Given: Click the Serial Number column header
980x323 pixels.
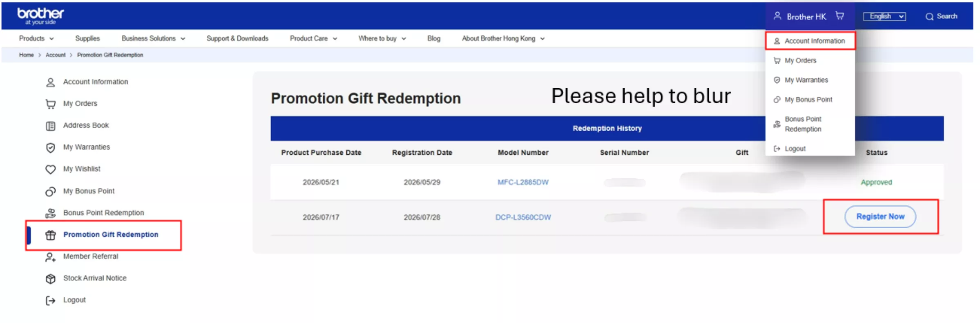Looking at the screenshot, I should point(624,153).
